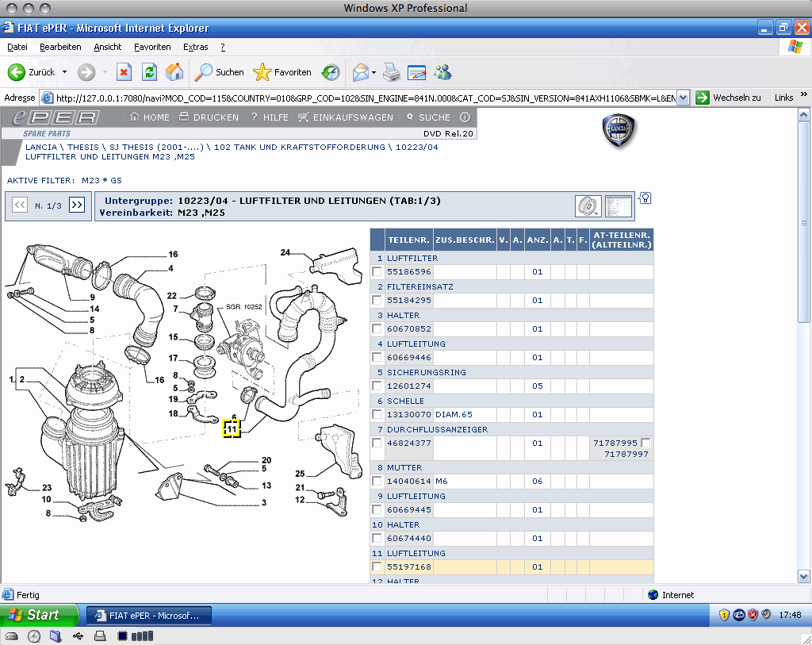Click the Wechseln zu go button

tap(728, 98)
